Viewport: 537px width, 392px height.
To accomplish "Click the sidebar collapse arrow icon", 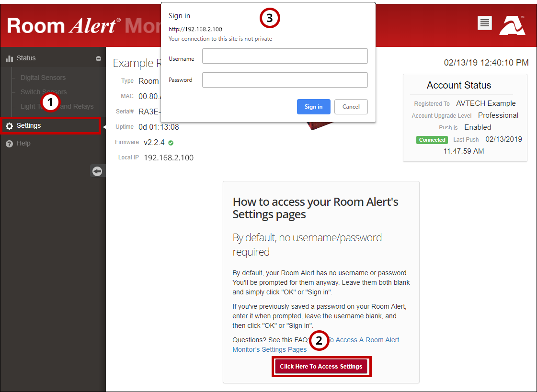I will point(97,171).
